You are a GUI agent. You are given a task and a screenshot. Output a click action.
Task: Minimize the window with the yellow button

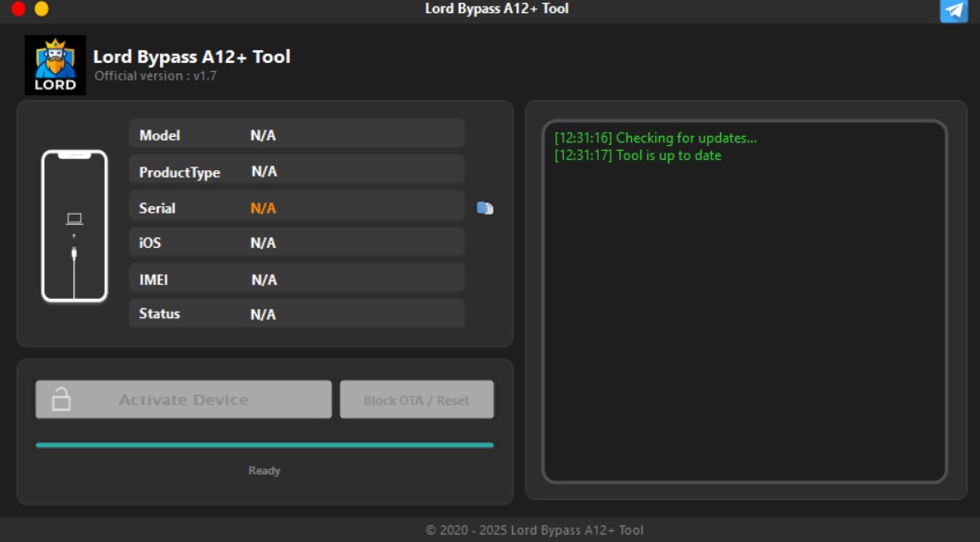(x=42, y=8)
